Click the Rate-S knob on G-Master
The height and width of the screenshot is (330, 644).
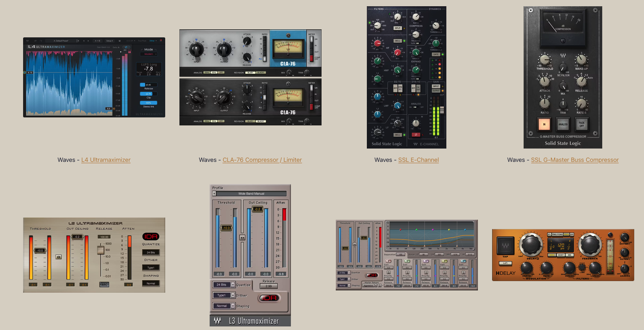pyautogui.click(x=581, y=104)
